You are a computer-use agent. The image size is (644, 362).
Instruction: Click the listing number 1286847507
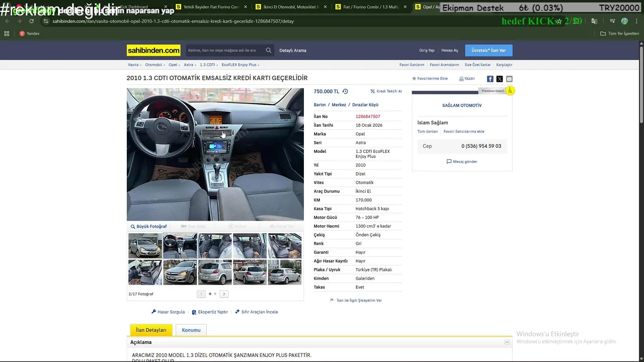(x=368, y=117)
